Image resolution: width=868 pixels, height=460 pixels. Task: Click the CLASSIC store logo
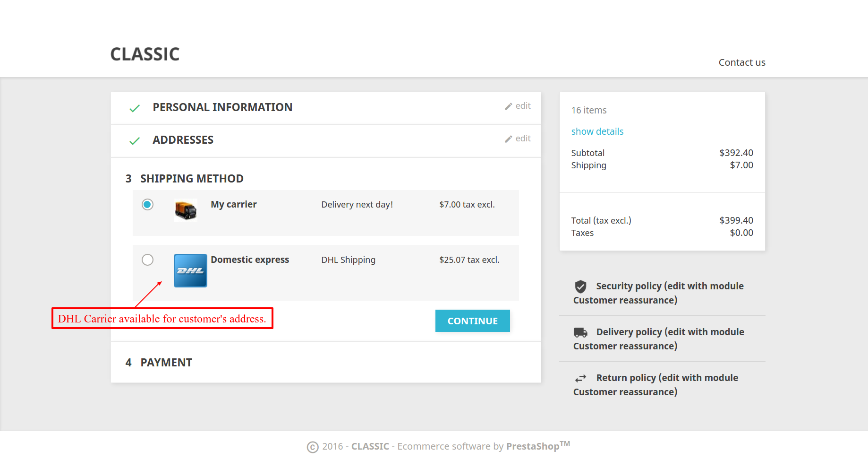tap(145, 54)
